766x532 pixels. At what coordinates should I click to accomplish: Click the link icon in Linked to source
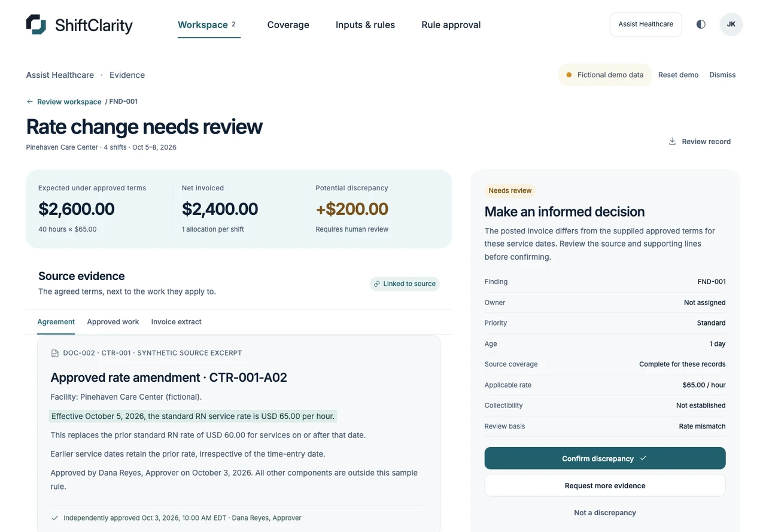(377, 284)
